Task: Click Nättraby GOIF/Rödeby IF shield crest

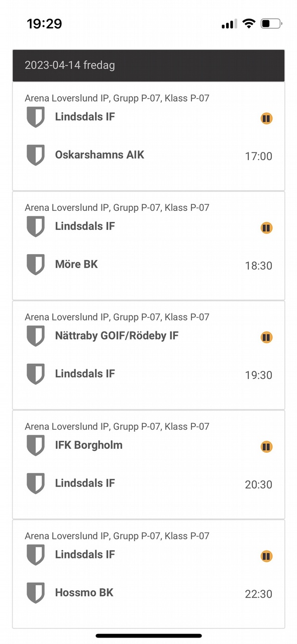Action: 36,336
